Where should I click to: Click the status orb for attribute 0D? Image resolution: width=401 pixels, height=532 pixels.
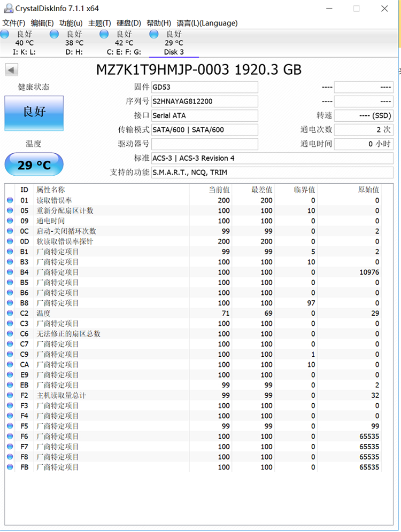click(x=10, y=241)
